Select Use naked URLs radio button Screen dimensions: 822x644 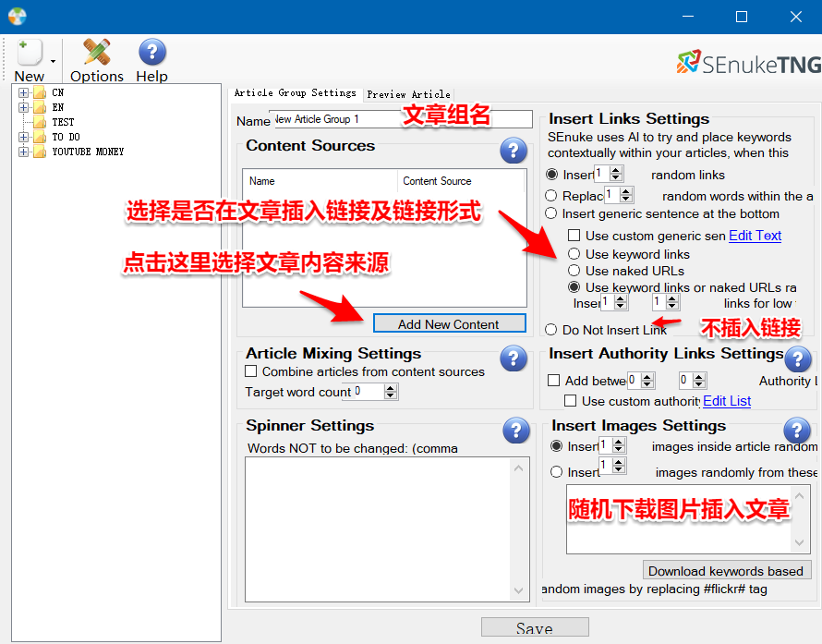[574, 271]
